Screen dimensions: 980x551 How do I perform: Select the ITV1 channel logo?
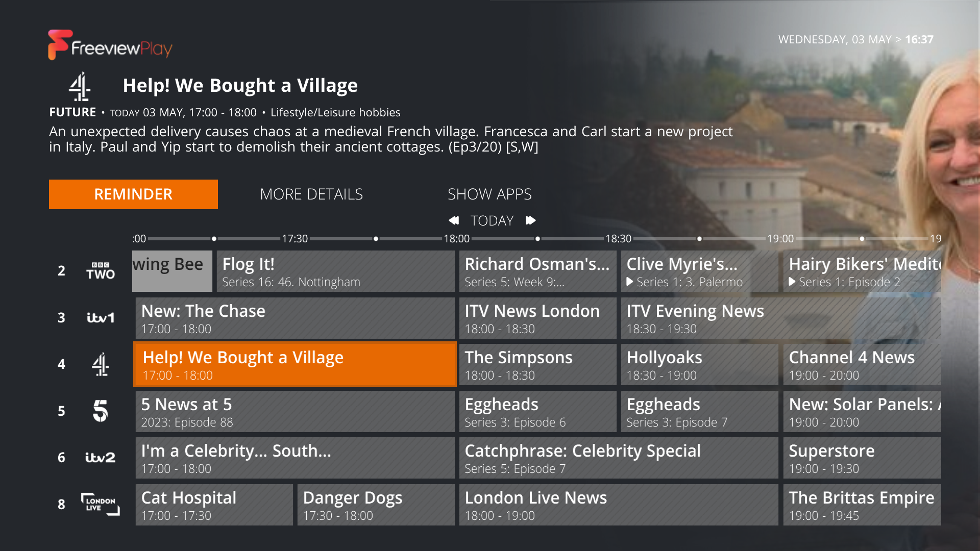pyautogui.click(x=101, y=318)
